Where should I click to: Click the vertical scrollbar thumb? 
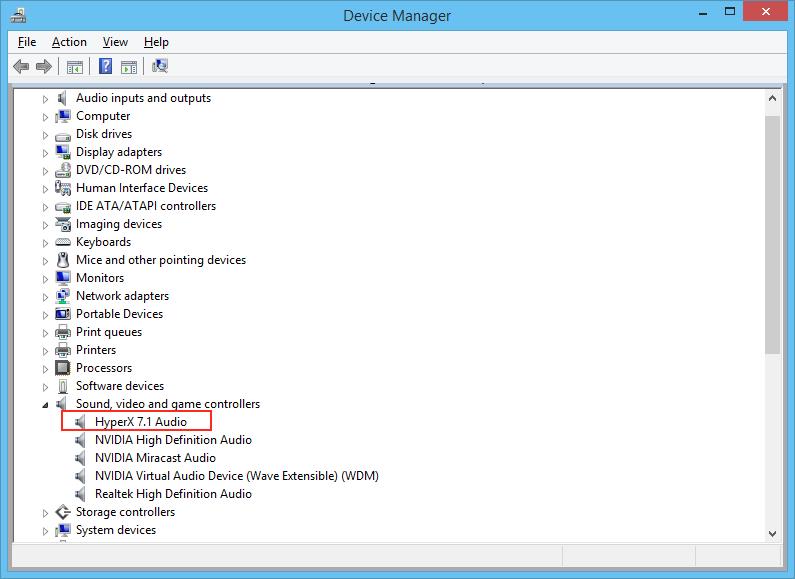pos(772,235)
